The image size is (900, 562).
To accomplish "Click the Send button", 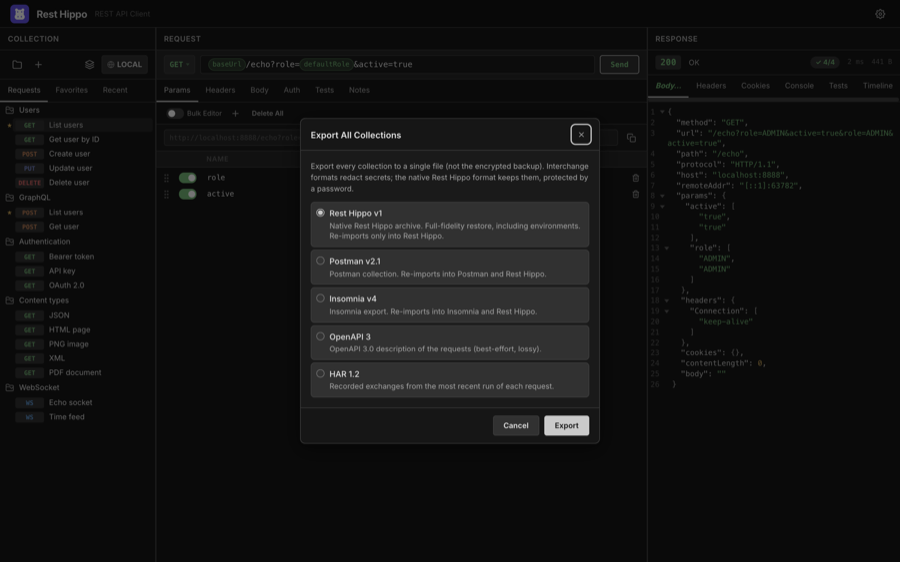I will coord(619,64).
